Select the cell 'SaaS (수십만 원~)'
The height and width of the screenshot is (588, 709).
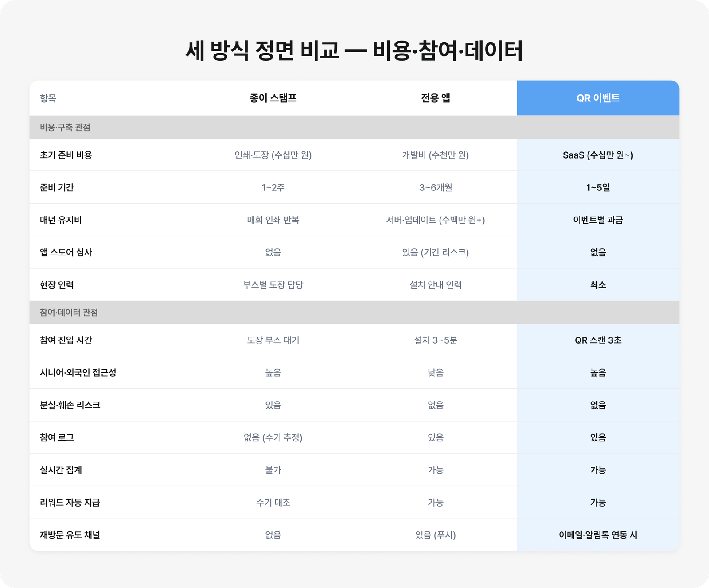click(x=598, y=155)
